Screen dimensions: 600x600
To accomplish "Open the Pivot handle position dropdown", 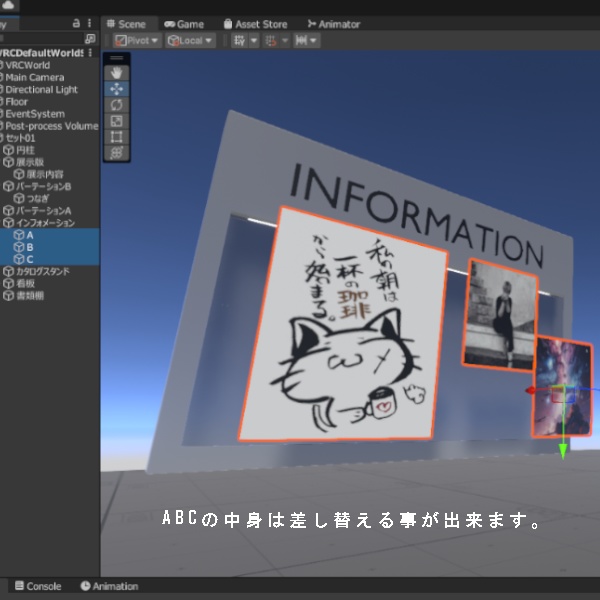I will pos(137,41).
